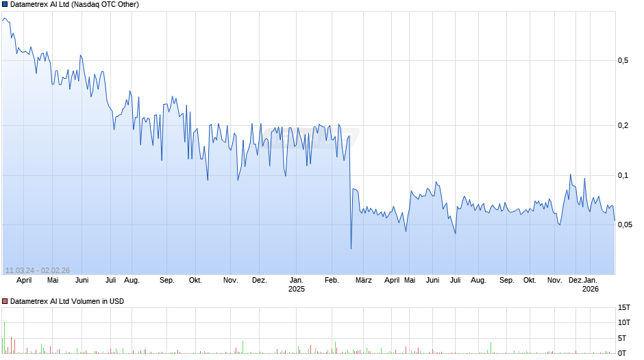Select the chart title Datametrex AI Ltd (Nasdaq OTC Other)
Screen dimensions: 644x360
(x=75, y=5)
